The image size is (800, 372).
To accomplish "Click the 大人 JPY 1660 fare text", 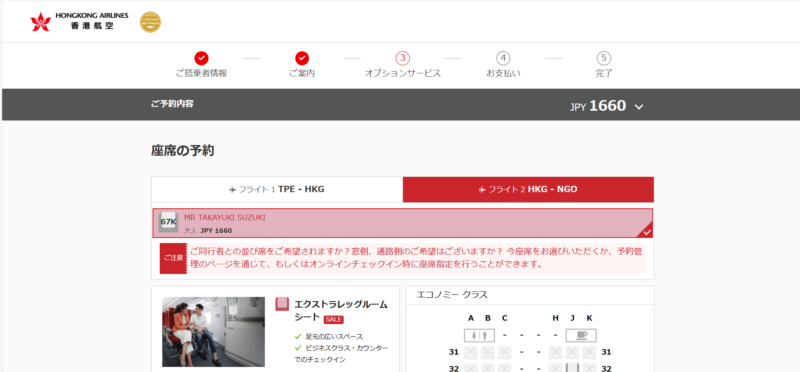I will 208,231.
